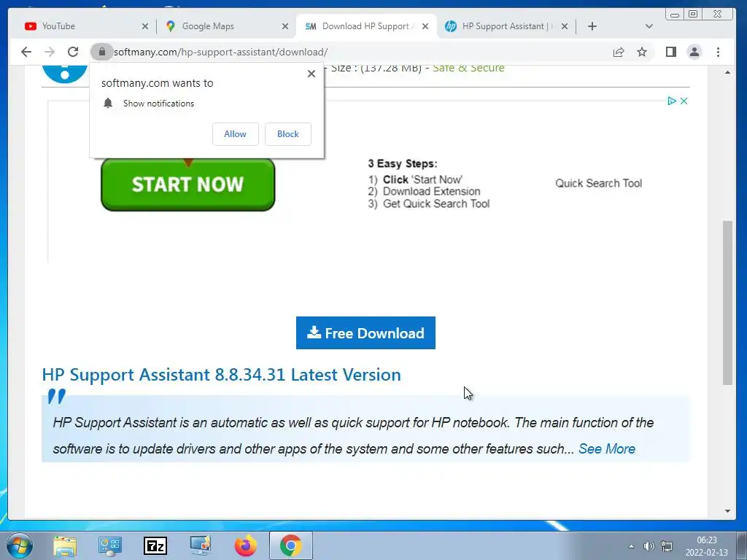Click the 'Quick Search Tool' ad text
The width and height of the screenshot is (747, 560).
(598, 183)
